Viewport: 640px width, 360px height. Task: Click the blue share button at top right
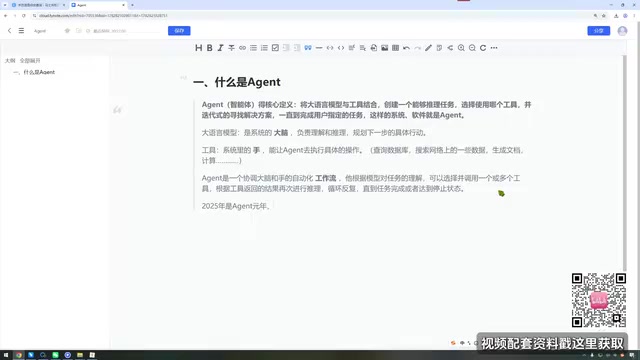pyautogui.click(x=598, y=31)
